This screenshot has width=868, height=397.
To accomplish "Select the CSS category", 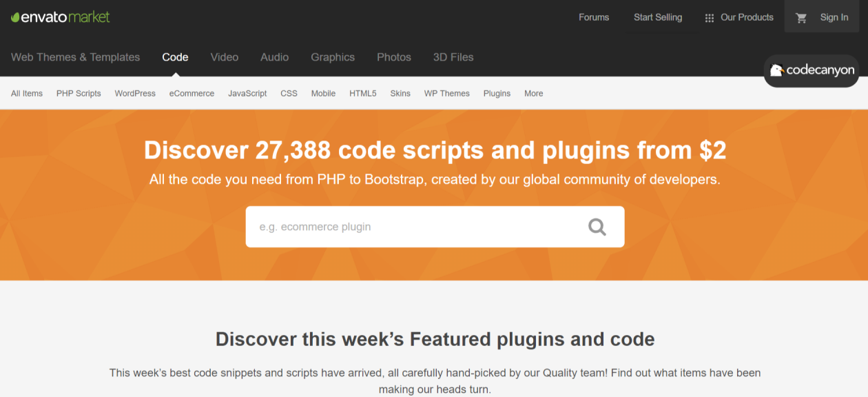I will coord(289,93).
